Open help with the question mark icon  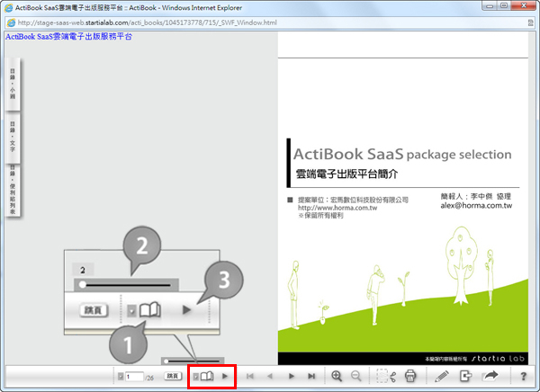[x=524, y=376]
